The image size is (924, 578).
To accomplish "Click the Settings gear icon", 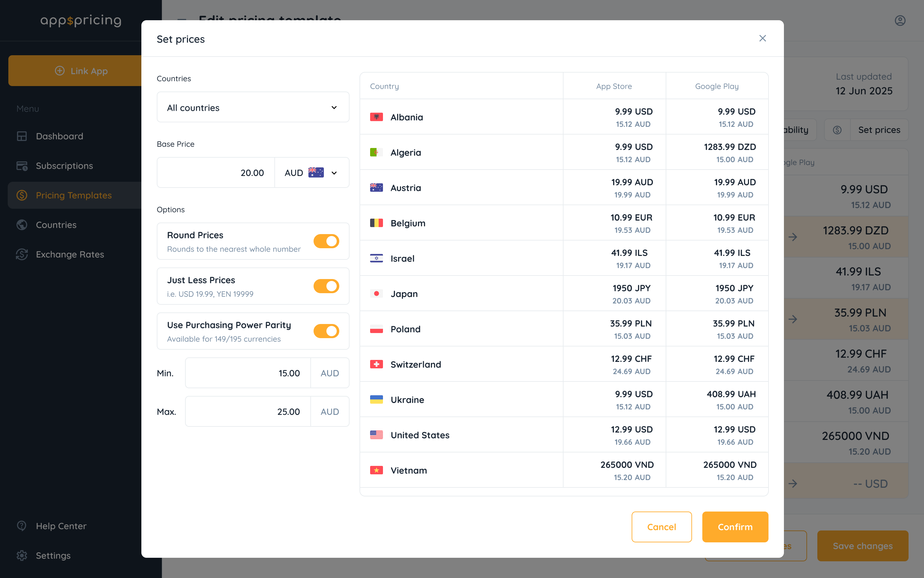I will (x=22, y=556).
